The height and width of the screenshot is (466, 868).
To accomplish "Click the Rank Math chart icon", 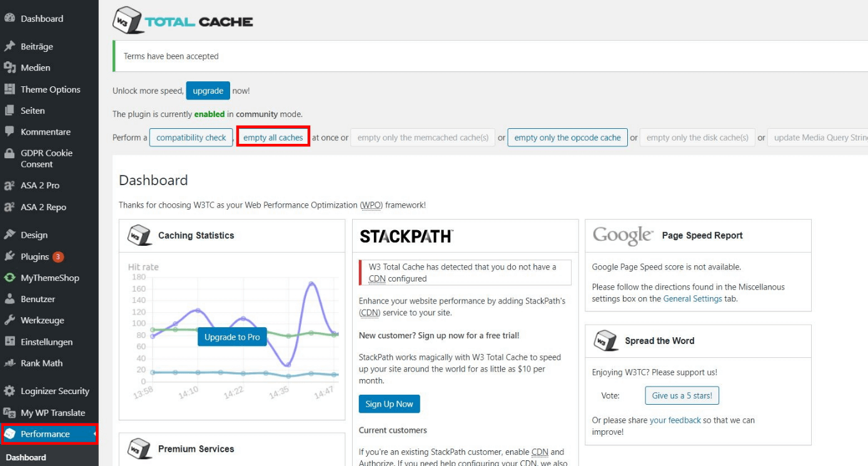I will [x=9, y=363].
